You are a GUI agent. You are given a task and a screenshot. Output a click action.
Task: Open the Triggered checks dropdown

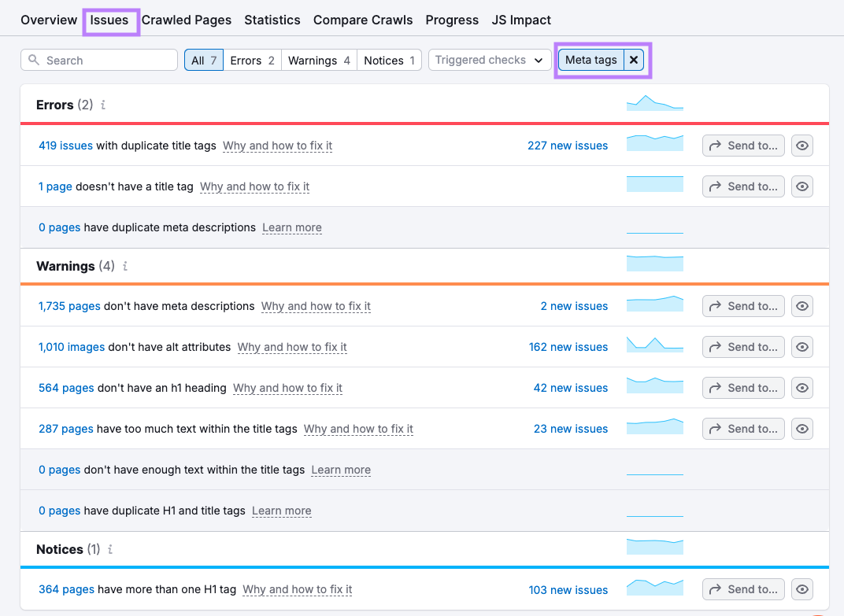point(489,60)
